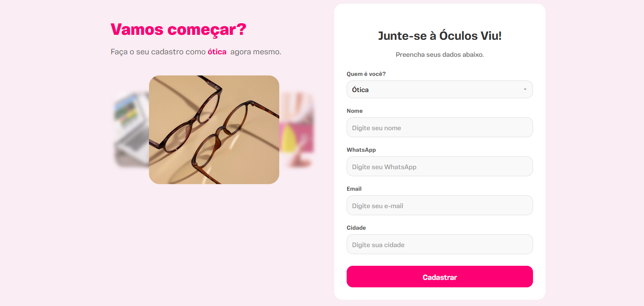Click the pink 'ótica' highlighted word

217,52
